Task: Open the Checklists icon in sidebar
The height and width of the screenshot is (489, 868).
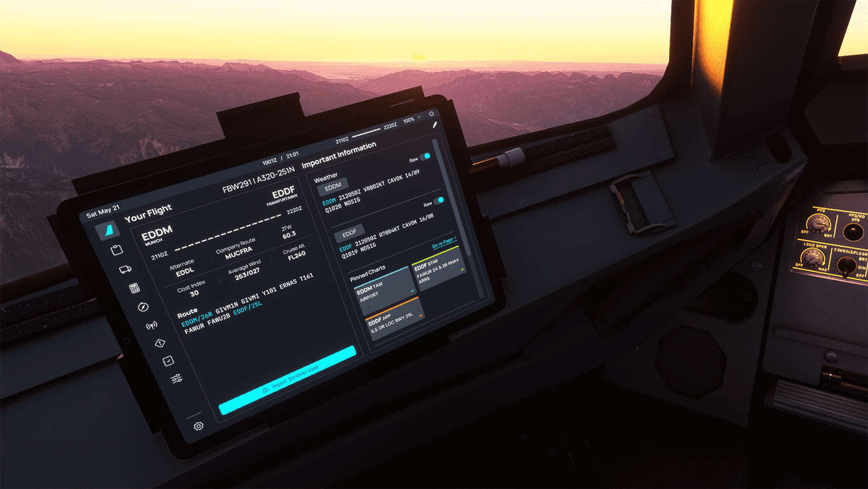Action: 168,361
